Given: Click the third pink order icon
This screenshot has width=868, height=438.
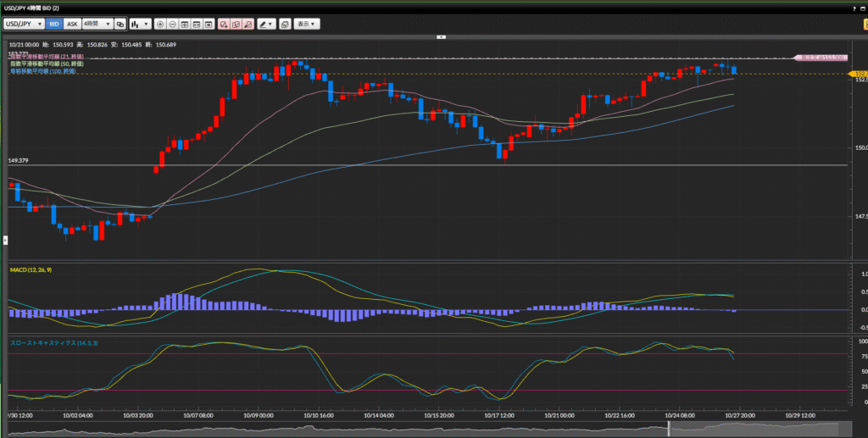Looking at the screenshot, I should 248,25.
